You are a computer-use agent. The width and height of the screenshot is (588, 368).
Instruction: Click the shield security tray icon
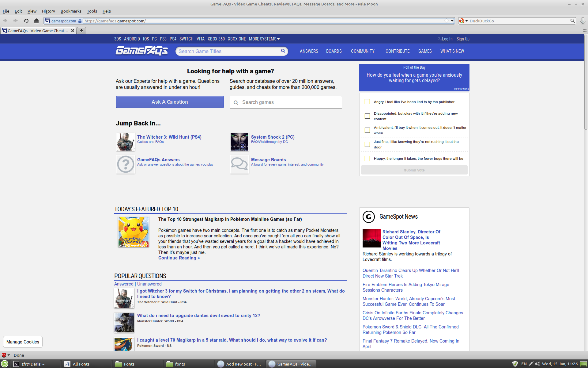tap(515, 364)
